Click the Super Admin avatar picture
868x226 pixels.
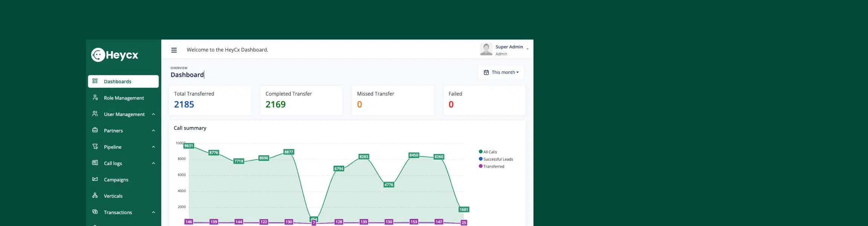click(486, 49)
